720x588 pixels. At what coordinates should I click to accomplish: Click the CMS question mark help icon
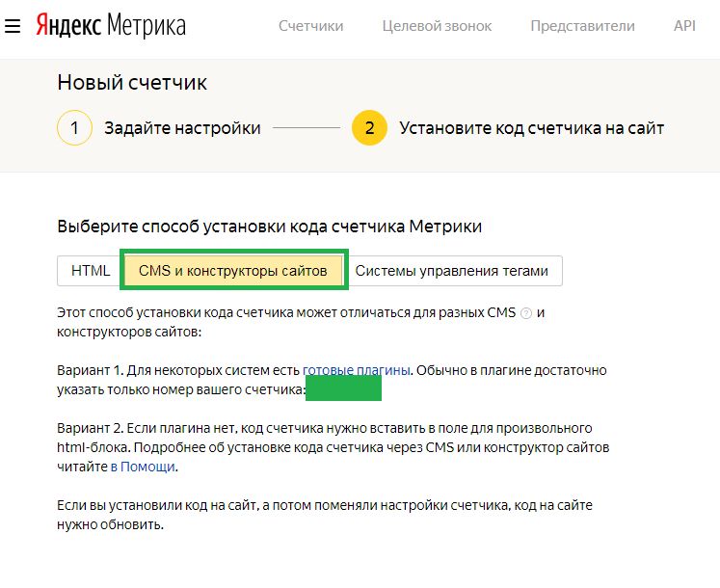pos(526,313)
